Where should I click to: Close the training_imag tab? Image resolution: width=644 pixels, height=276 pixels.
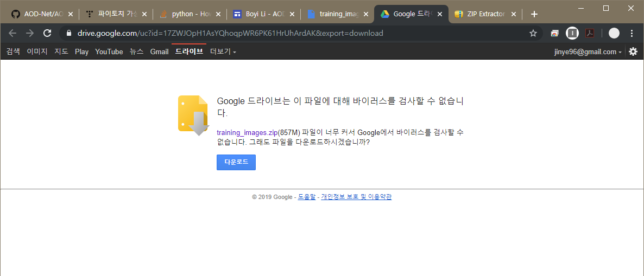click(366, 14)
